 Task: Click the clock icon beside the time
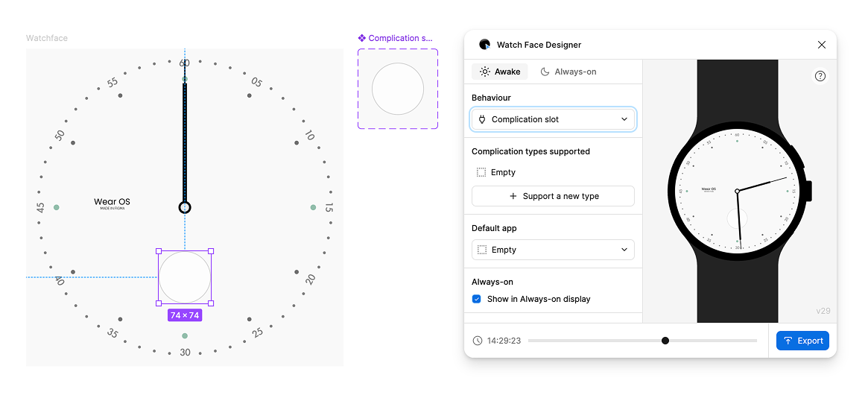click(477, 341)
